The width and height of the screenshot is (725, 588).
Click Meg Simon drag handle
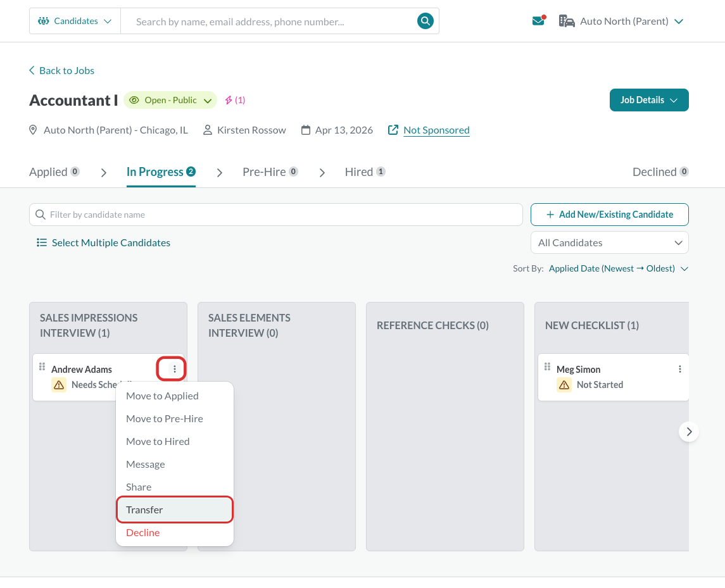(x=548, y=366)
